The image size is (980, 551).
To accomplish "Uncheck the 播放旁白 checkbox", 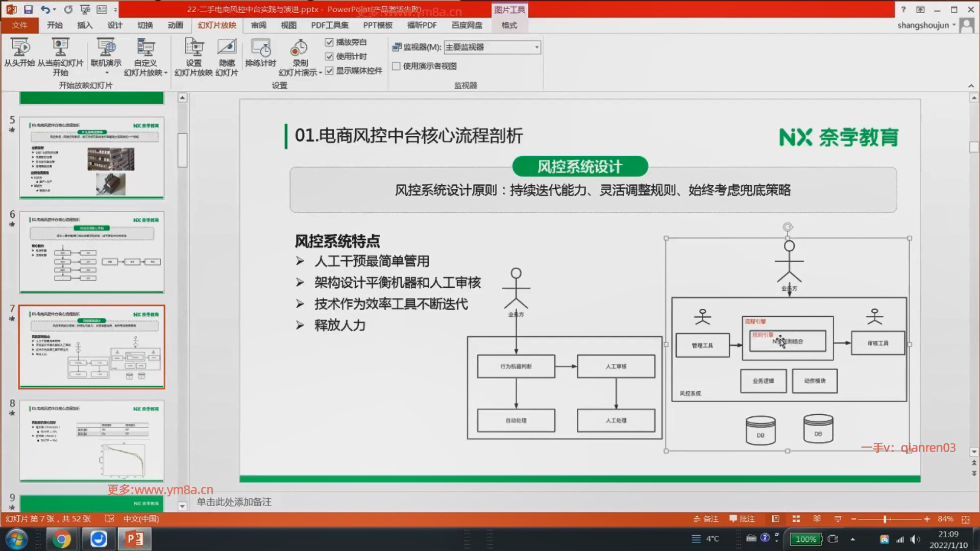I will tap(329, 42).
